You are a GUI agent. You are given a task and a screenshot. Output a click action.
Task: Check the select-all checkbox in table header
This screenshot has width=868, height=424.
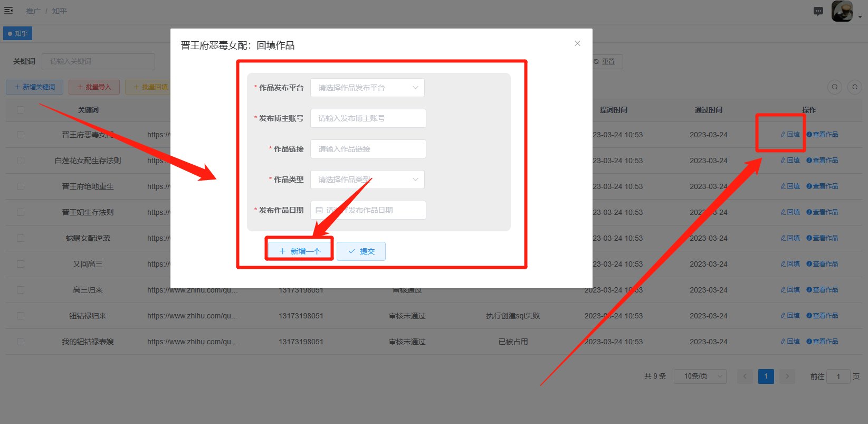pyautogui.click(x=21, y=110)
